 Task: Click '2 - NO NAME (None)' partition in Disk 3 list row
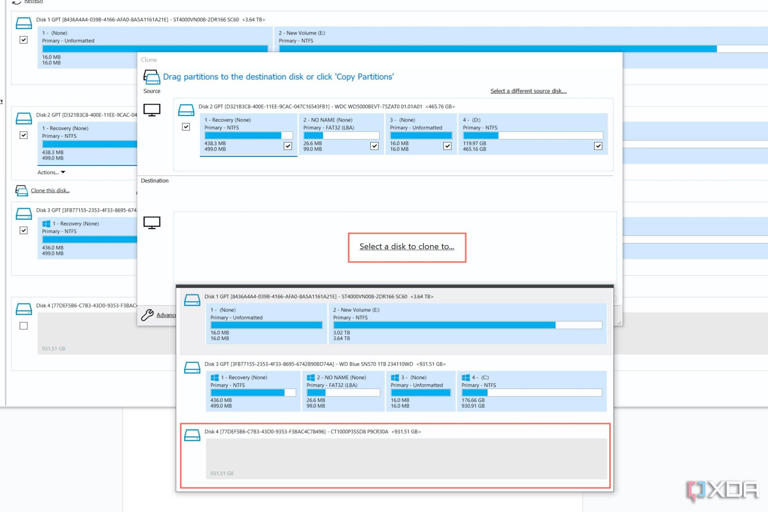coord(343,391)
